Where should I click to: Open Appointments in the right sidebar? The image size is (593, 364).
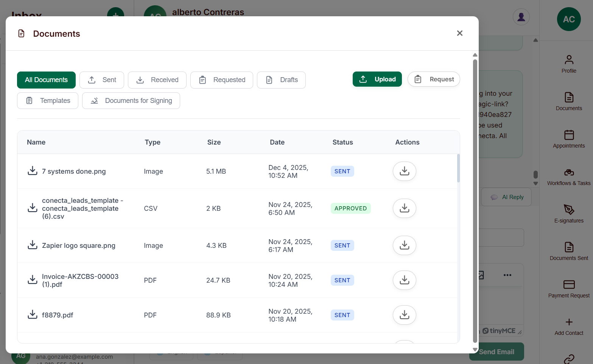[569, 139]
